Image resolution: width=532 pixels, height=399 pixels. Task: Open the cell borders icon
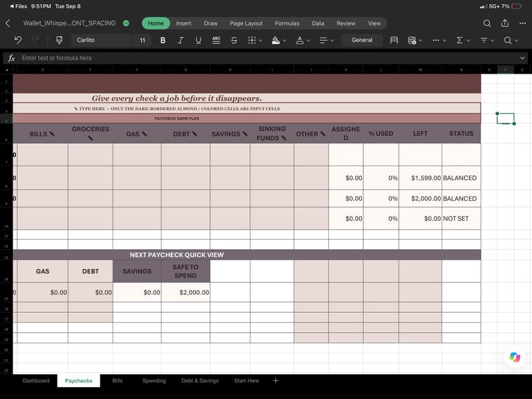pyautogui.click(x=251, y=40)
